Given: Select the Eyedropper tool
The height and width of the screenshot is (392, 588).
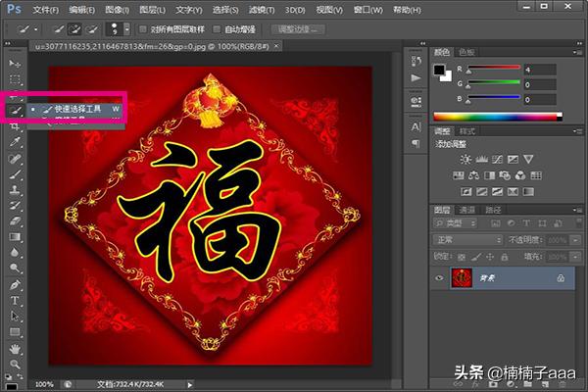Looking at the screenshot, I should click(x=15, y=141).
